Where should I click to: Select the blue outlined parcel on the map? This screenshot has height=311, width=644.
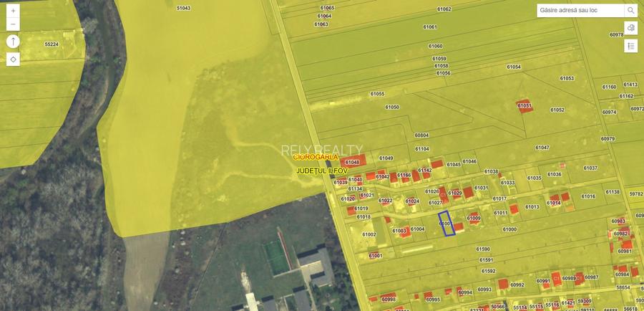tap(447, 224)
